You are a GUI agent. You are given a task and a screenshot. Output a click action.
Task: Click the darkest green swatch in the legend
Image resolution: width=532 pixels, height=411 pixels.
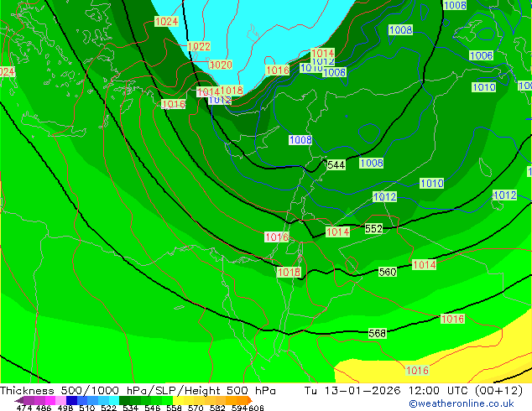pyautogui.click(x=124, y=400)
